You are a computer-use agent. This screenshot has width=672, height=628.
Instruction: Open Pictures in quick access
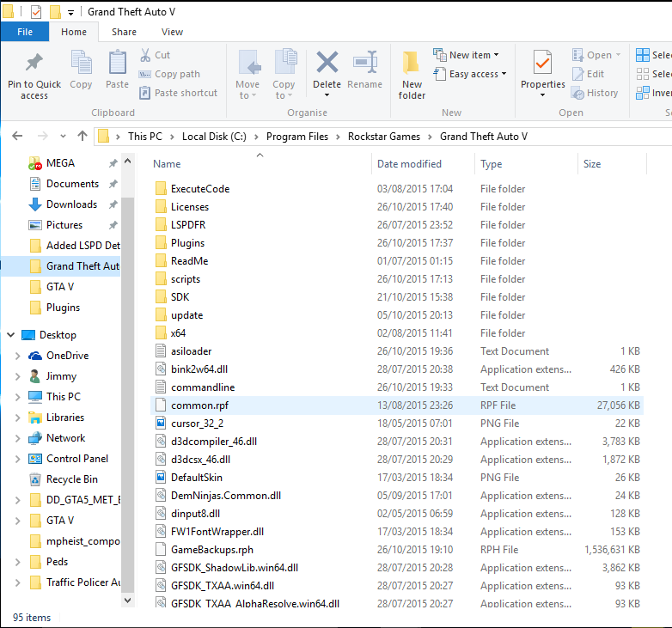tap(64, 225)
